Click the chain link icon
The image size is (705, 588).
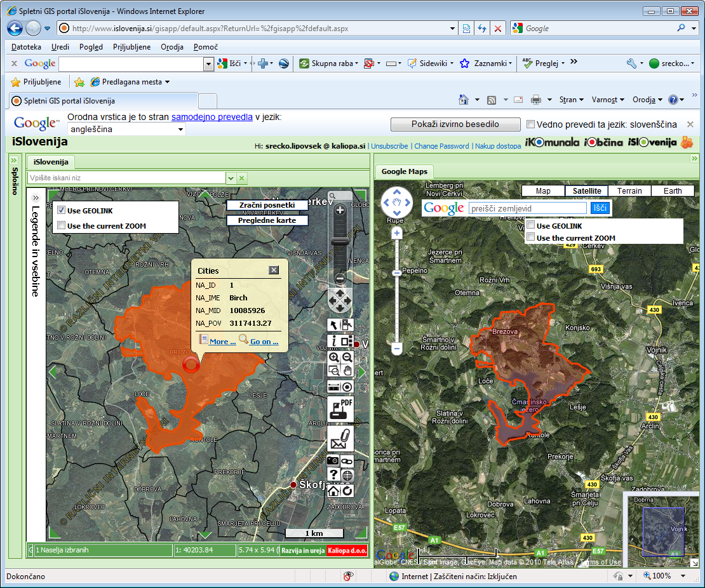347,460
